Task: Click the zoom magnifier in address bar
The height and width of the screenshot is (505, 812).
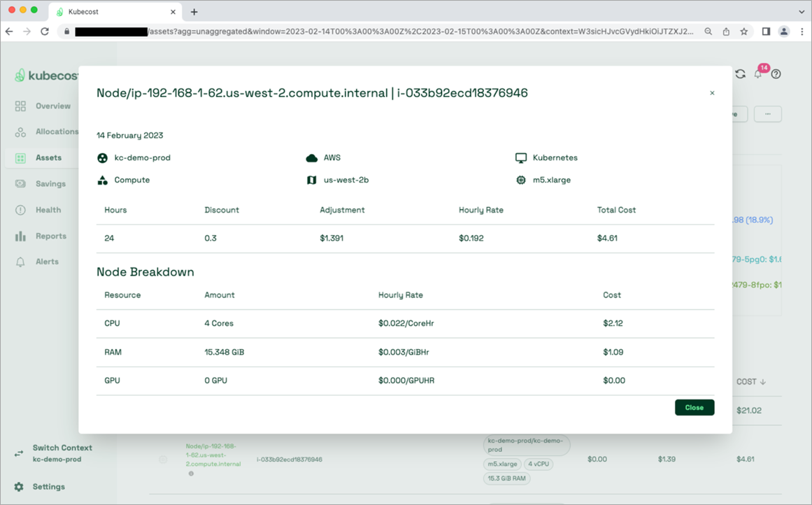Action: (708, 31)
